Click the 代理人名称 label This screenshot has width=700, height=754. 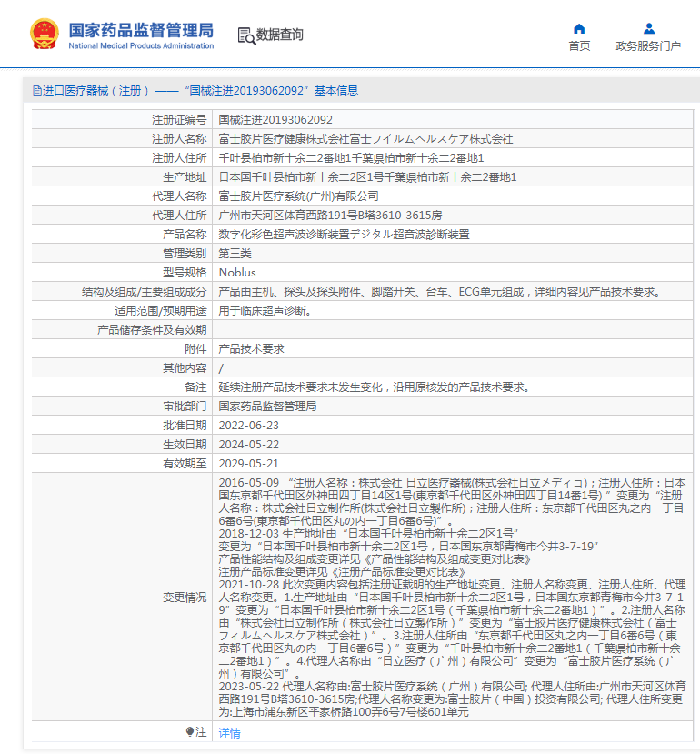pyautogui.click(x=179, y=196)
